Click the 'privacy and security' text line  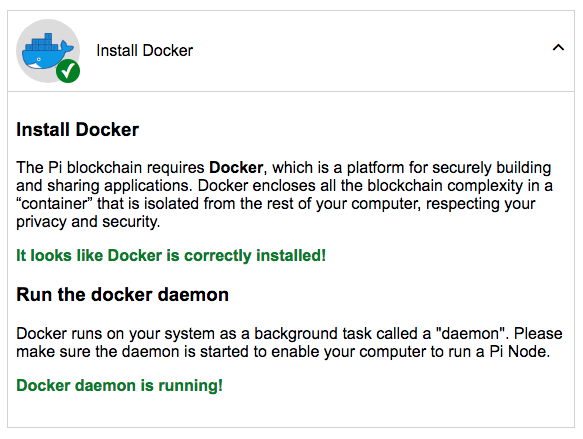(88, 222)
